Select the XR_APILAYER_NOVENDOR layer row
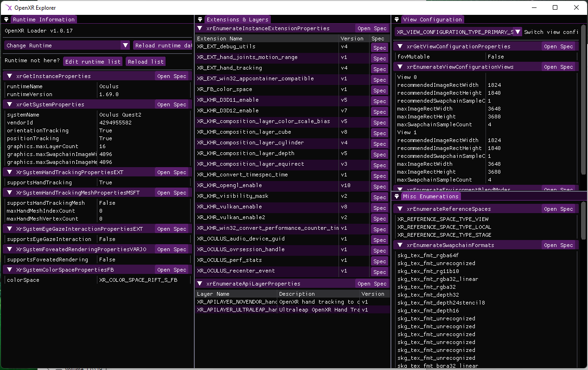Screen dimensions: 588x370 tap(293, 302)
